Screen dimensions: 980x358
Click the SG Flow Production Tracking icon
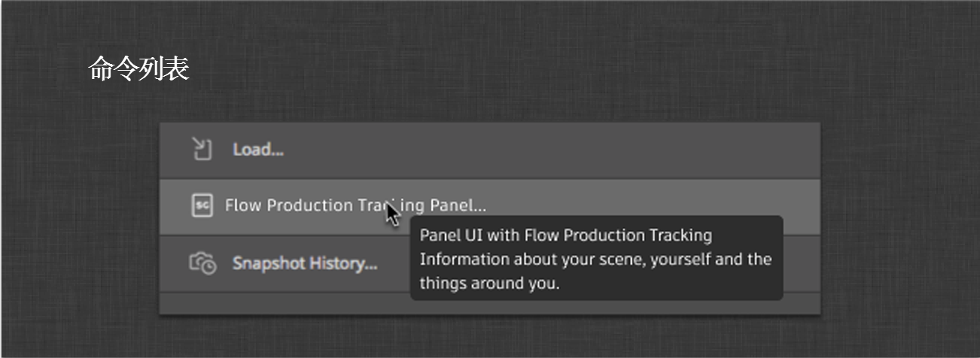point(202,205)
